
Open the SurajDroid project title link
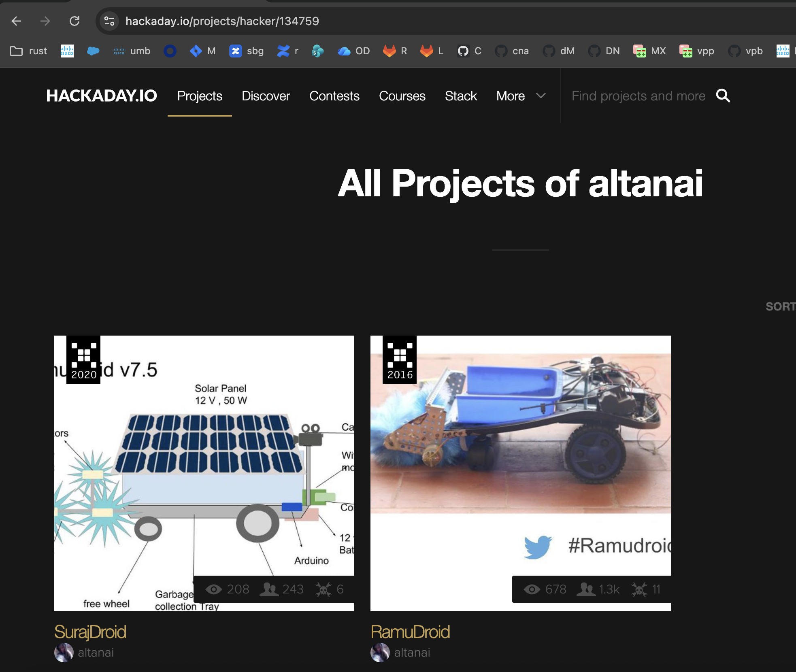[x=90, y=632]
